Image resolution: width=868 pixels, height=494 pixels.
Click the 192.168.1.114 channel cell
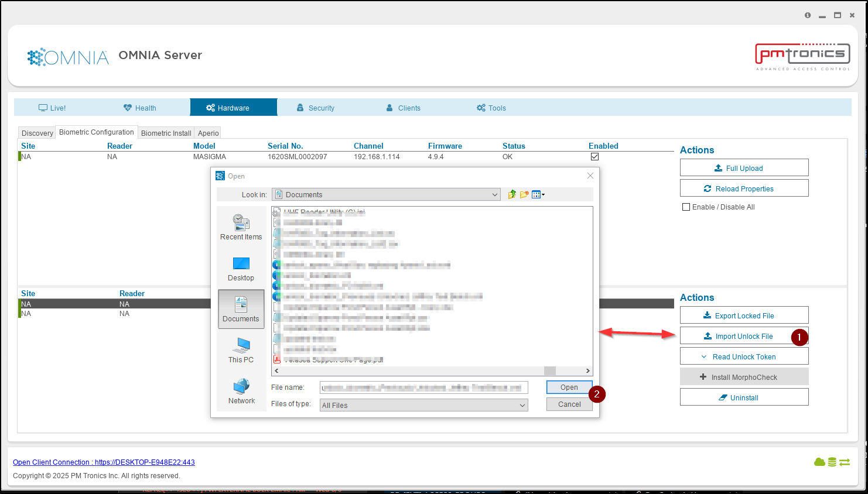tap(377, 157)
